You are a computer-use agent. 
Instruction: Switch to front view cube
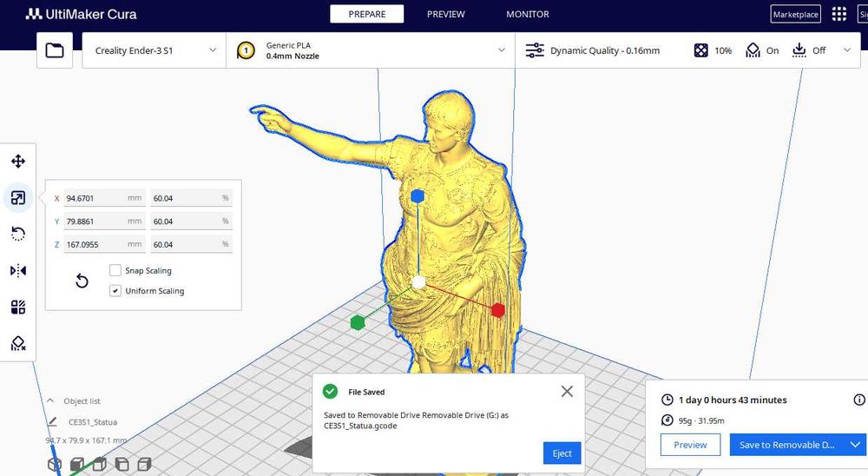(77, 464)
